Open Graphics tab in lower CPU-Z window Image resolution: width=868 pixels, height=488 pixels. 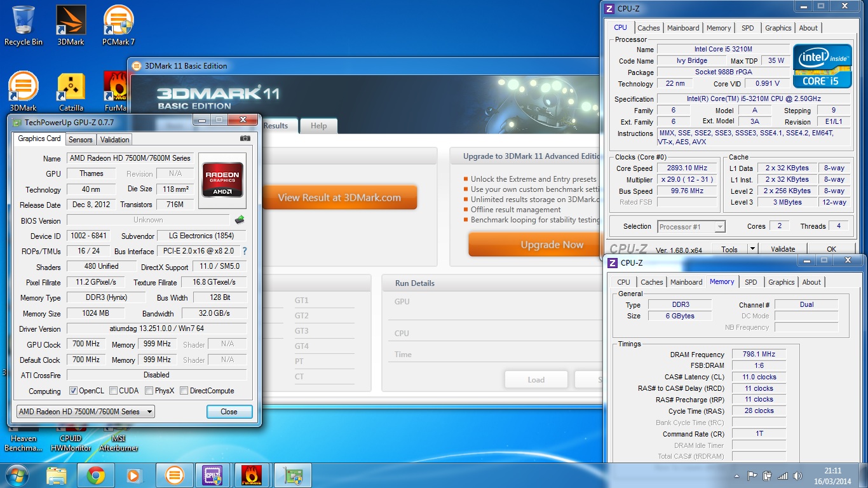point(782,282)
